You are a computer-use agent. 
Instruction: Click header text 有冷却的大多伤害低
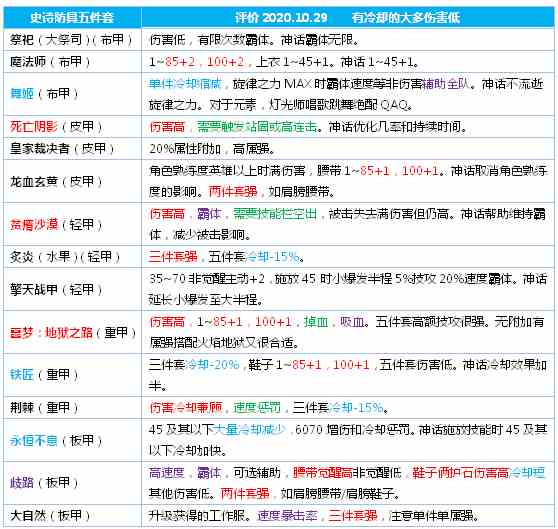[406, 17]
